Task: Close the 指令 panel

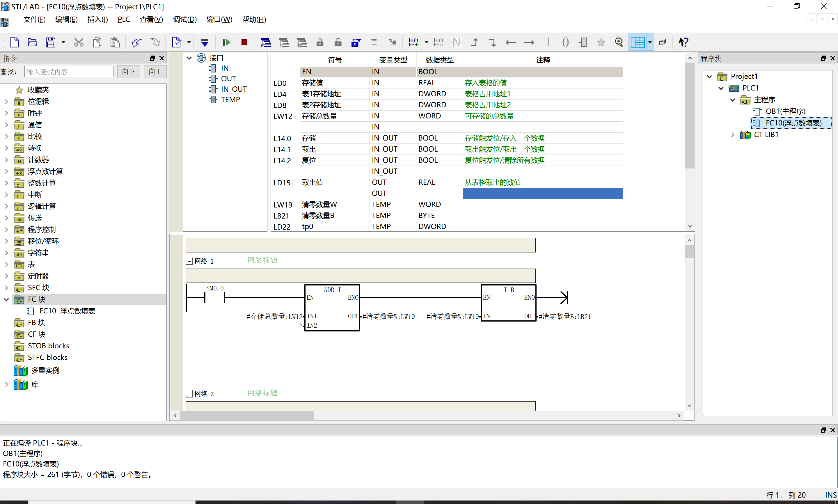Action: pos(162,58)
